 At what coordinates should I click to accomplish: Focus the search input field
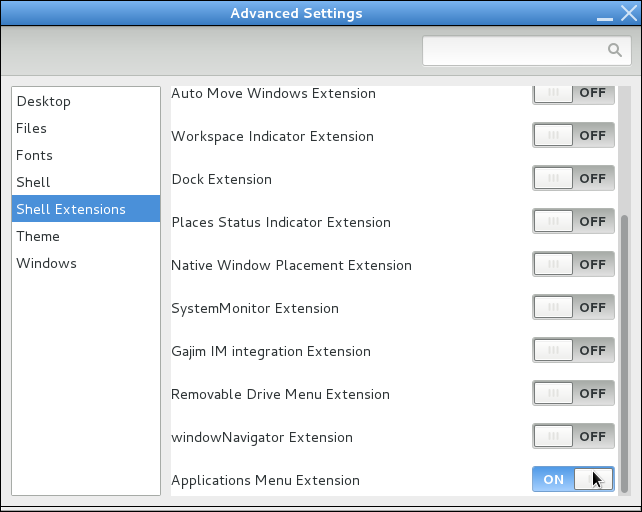527,50
